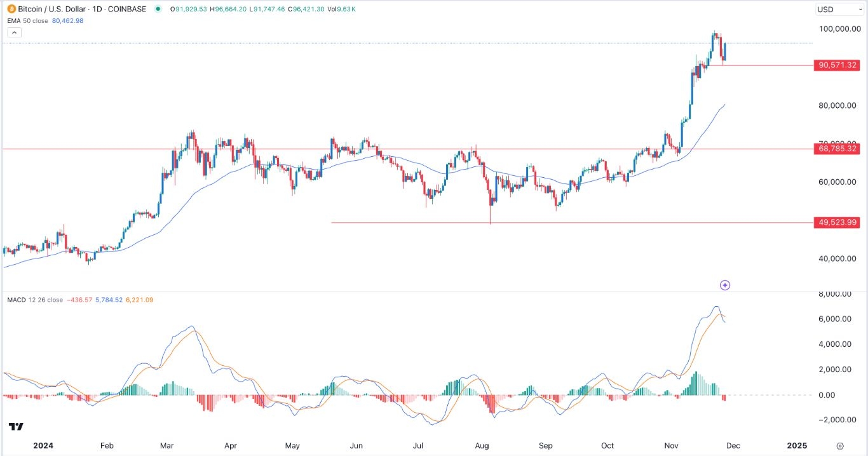Collapse the legend using the up-arrow control
This screenshot has width=868, height=456.
(x=14, y=32)
